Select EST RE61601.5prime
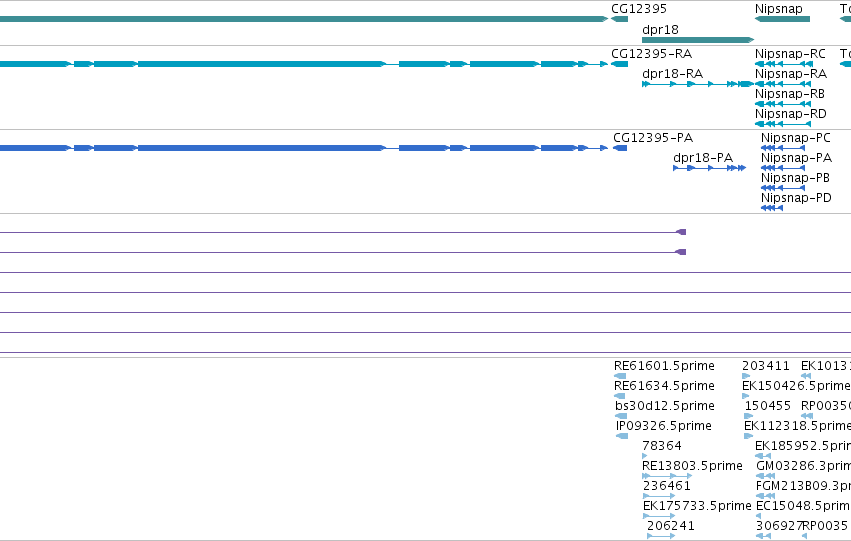851x541 pixels. tap(664, 366)
